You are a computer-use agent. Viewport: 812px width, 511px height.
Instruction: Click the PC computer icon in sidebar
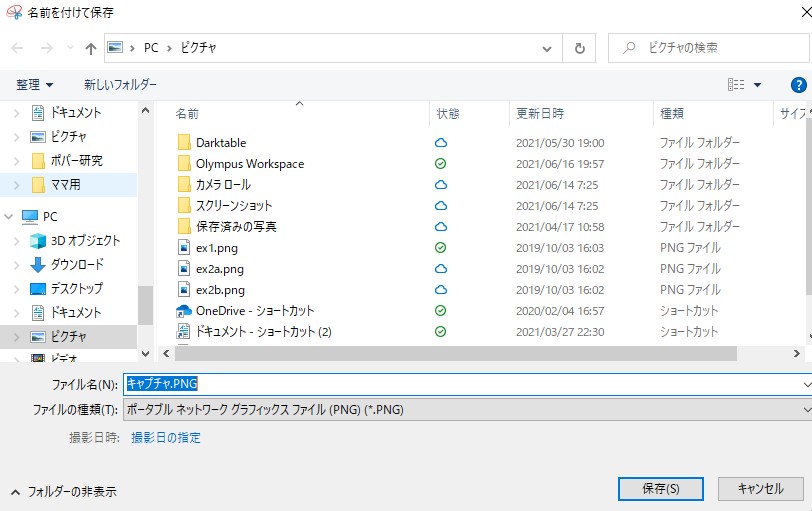(x=30, y=216)
